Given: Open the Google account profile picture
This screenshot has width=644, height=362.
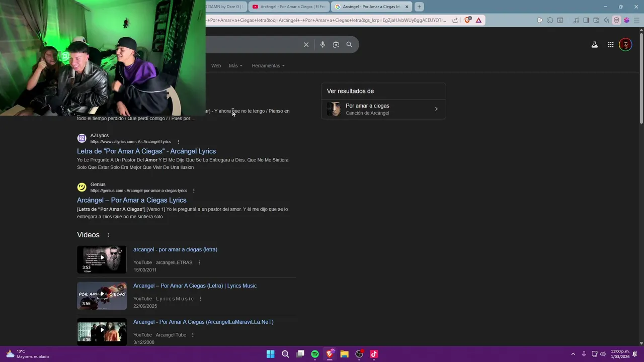Looking at the screenshot, I should coord(625,45).
